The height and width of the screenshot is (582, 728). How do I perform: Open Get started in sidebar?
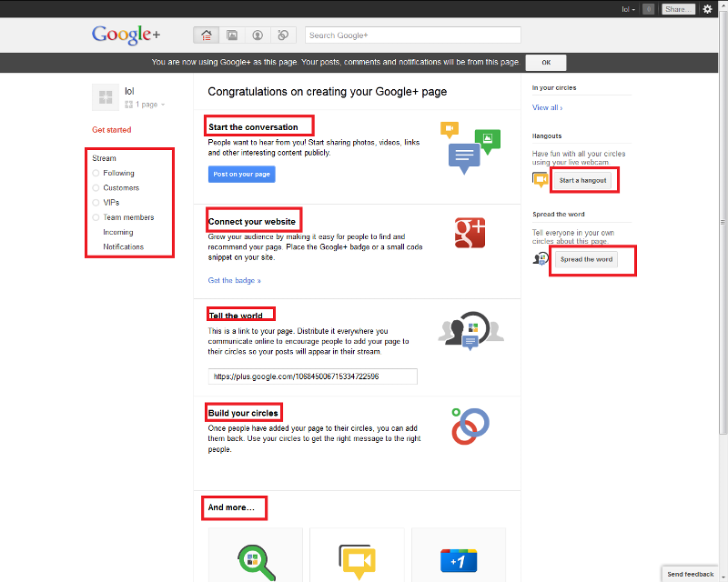[x=111, y=130]
